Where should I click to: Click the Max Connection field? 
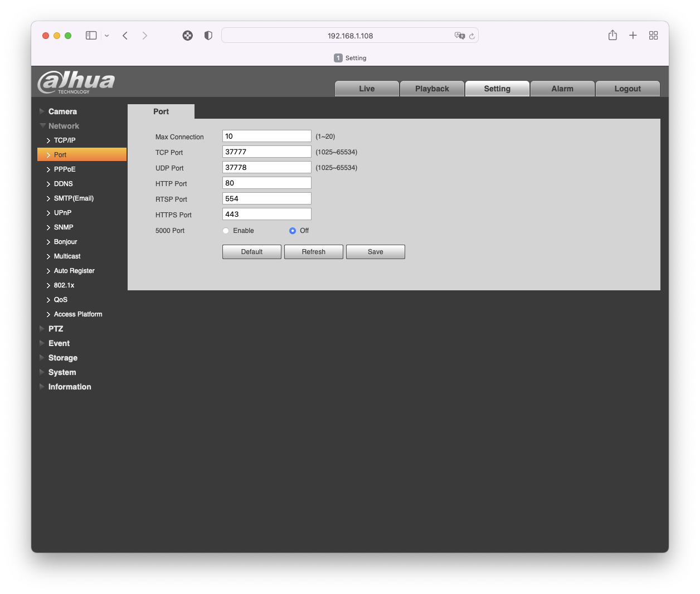click(267, 136)
